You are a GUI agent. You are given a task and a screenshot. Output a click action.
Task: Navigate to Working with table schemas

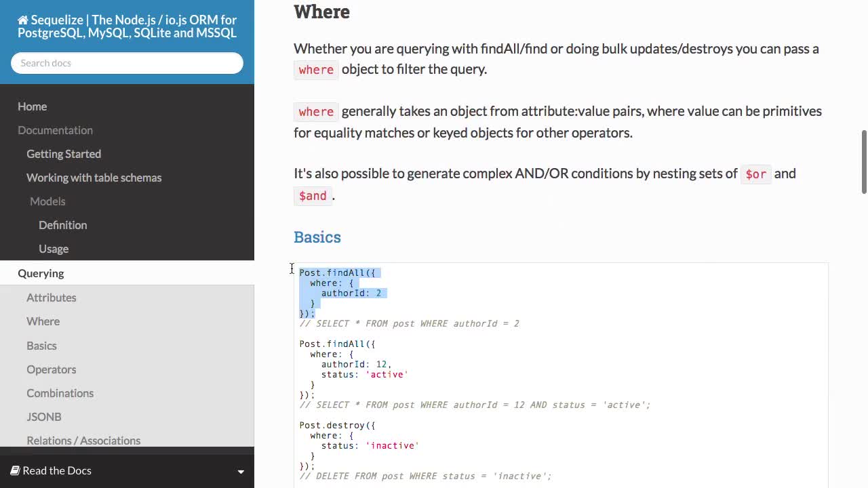click(x=94, y=178)
